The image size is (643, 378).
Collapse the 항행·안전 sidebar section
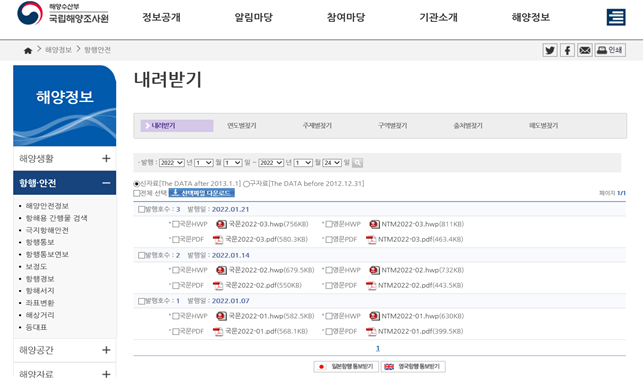pyautogui.click(x=106, y=183)
